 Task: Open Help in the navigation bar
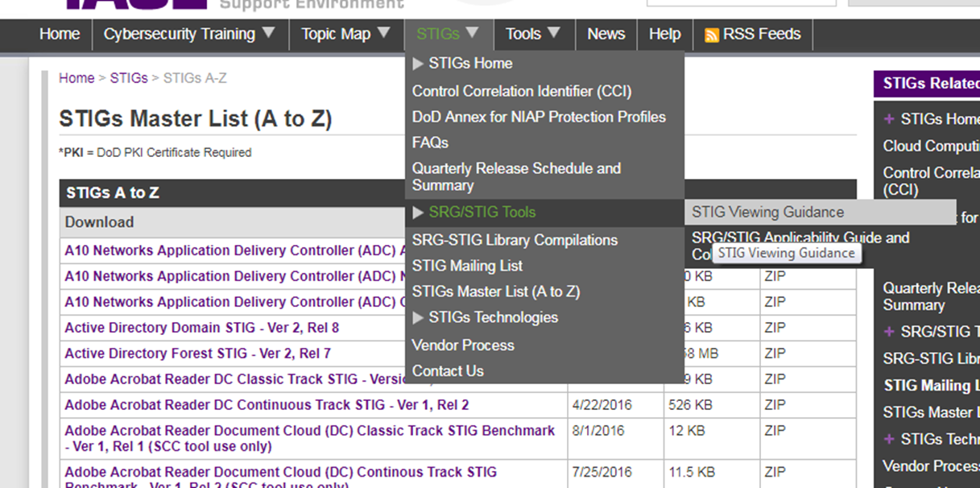664,35
